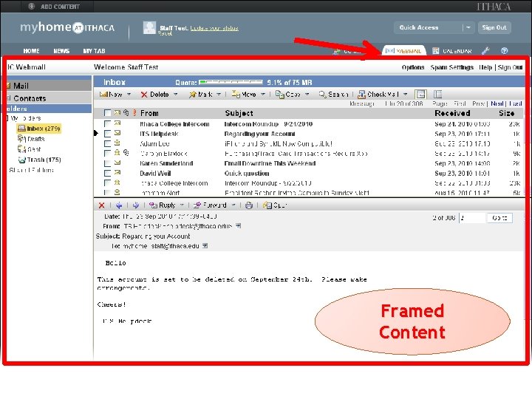Sort messages by the Received column header
This screenshot has height=399, width=532.
pos(452,113)
